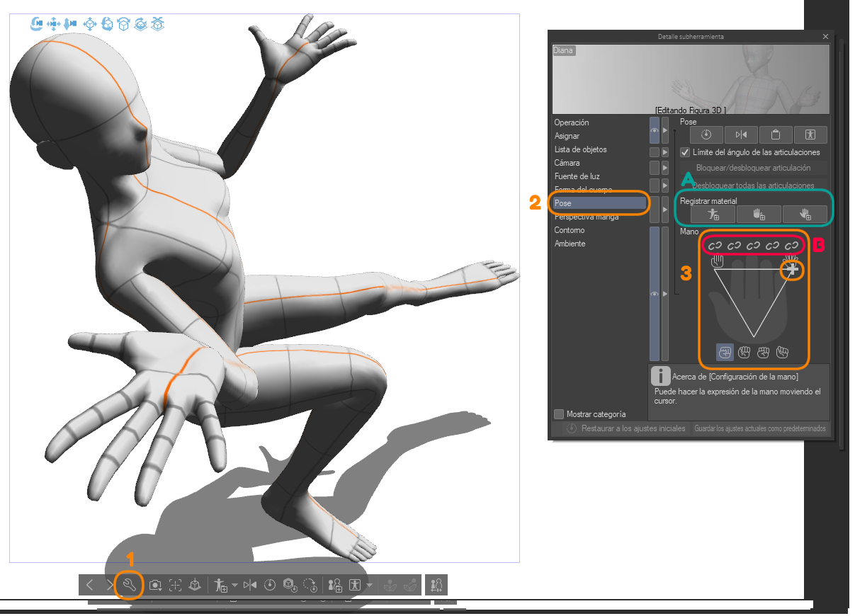Open Ambiente category

tap(570, 244)
